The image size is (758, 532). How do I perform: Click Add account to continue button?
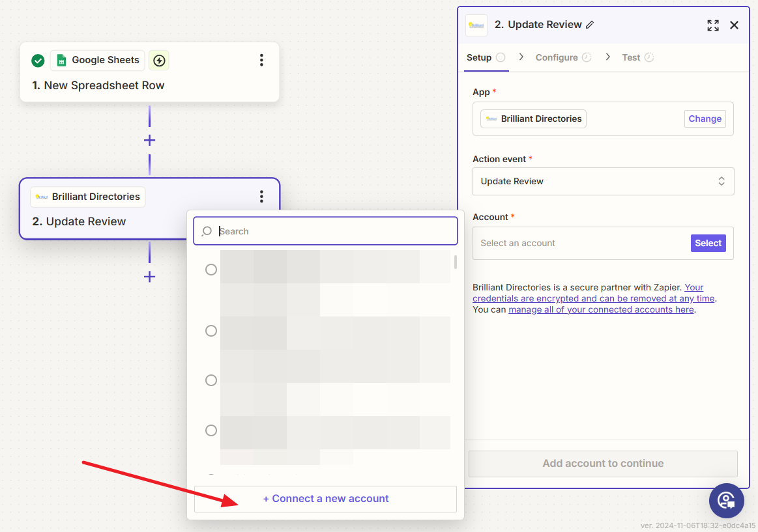coord(603,464)
